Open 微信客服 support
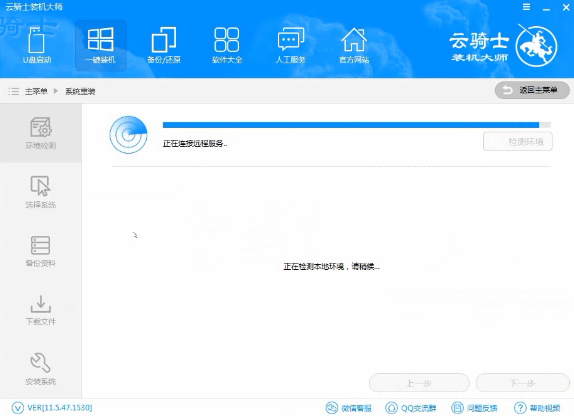 (x=349, y=408)
